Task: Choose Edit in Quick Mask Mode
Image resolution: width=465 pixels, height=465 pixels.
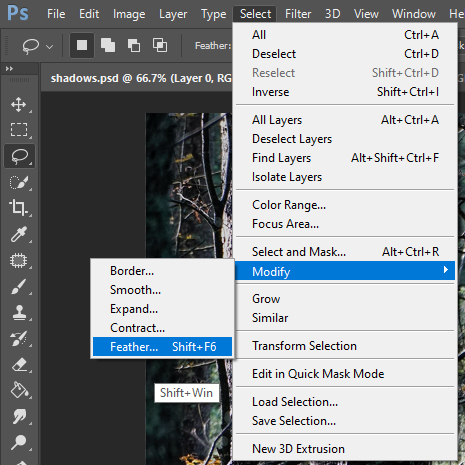Action: [x=345, y=374]
